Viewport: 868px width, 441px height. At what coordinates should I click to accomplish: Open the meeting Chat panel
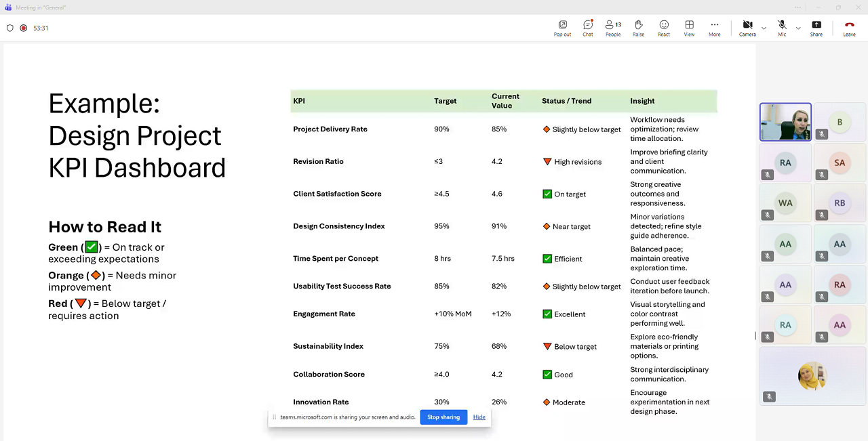point(587,28)
